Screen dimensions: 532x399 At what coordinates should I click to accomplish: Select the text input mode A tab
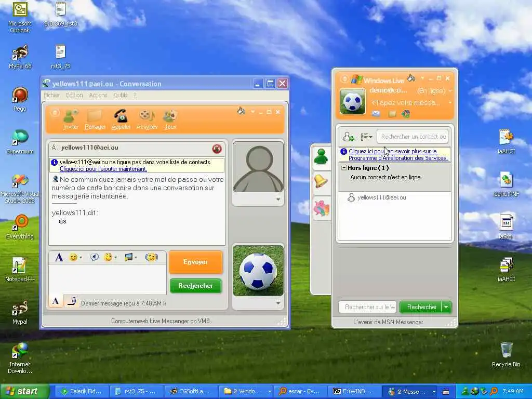(x=56, y=301)
